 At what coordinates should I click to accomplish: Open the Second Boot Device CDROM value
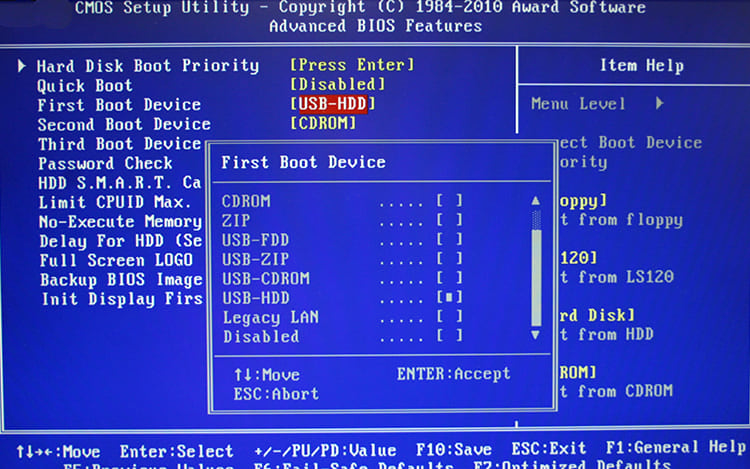(x=323, y=123)
